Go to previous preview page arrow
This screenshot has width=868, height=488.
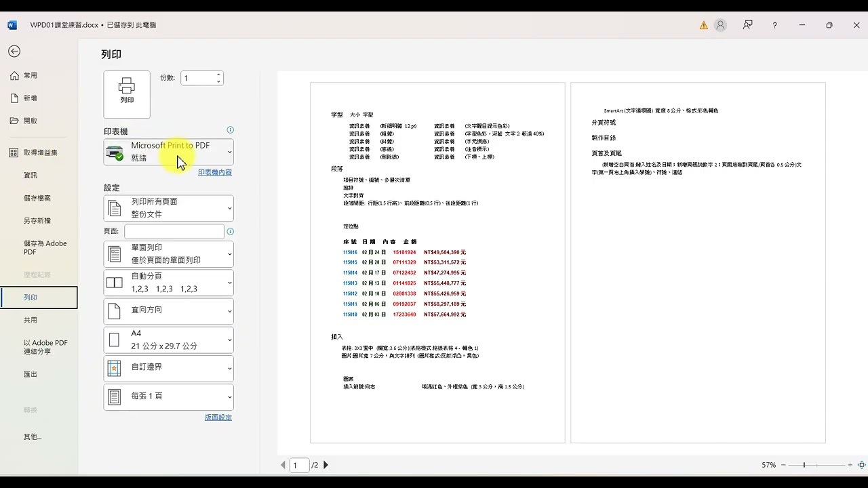(283, 465)
